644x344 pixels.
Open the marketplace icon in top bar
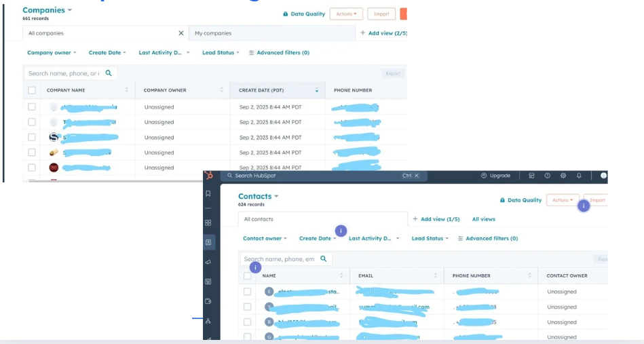[x=531, y=176]
